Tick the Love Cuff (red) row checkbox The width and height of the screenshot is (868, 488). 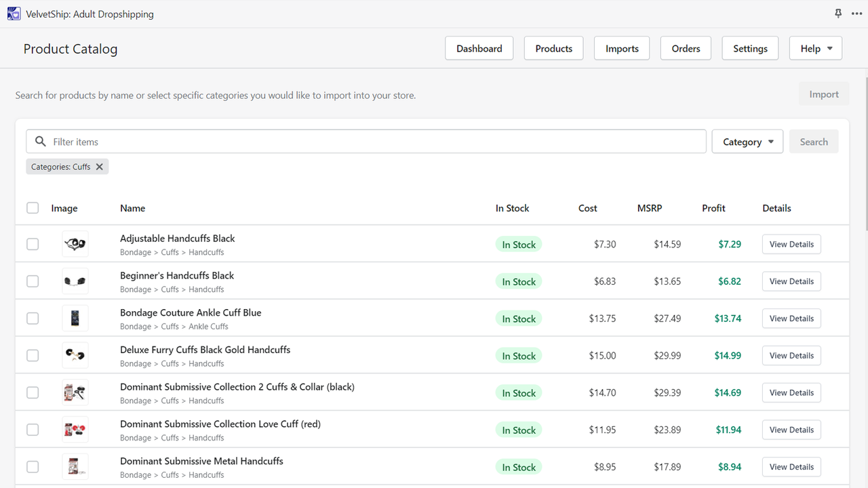tap(33, 430)
